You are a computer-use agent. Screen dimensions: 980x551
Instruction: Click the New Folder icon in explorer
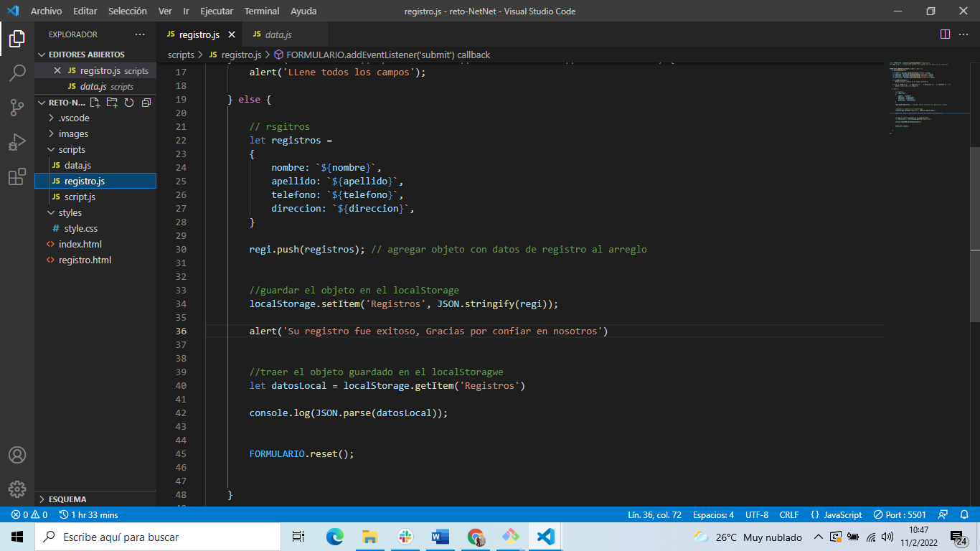pyautogui.click(x=112, y=103)
